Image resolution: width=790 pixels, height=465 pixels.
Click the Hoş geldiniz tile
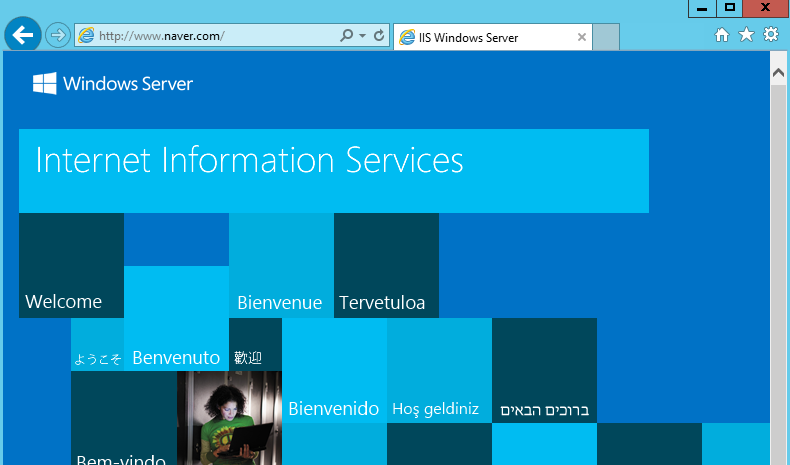pos(439,371)
